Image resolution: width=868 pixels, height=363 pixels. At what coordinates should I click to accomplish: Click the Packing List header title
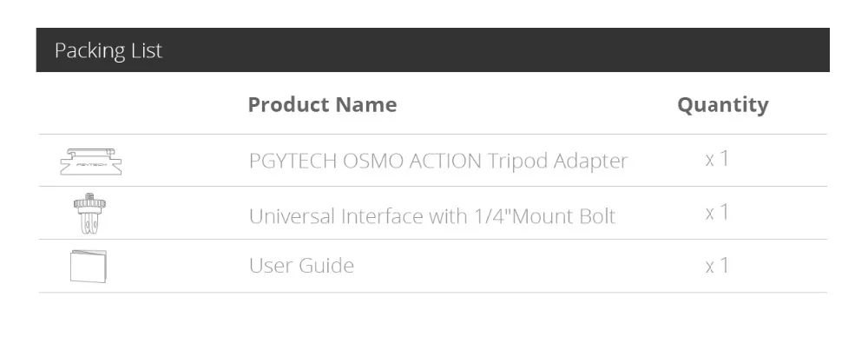[x=108, y=50]
